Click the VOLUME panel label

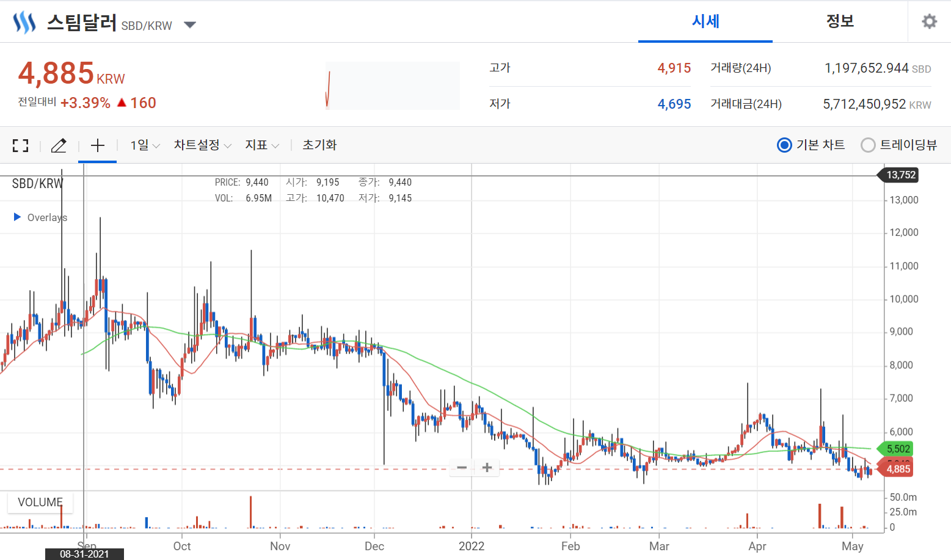click(x=40, y=503)
